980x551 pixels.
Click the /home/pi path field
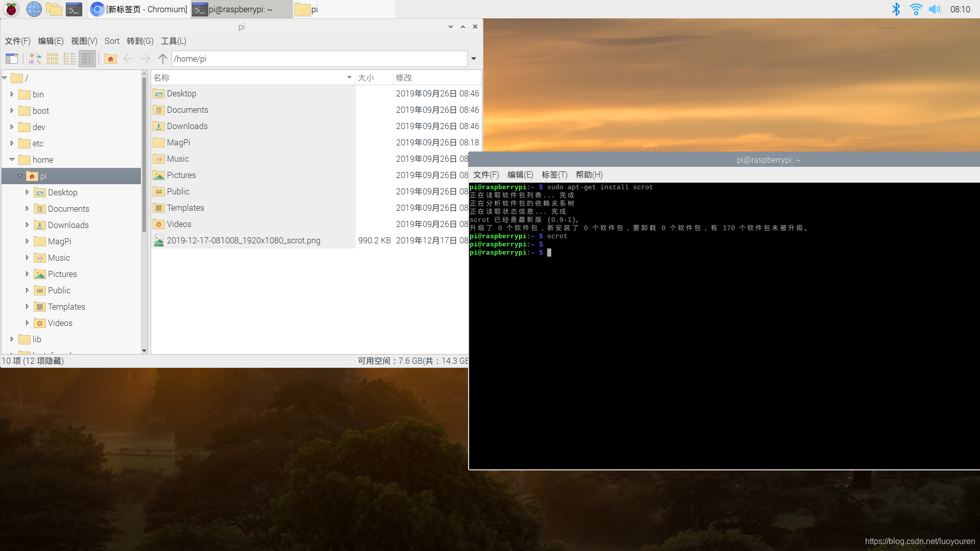tap(319, 59)
